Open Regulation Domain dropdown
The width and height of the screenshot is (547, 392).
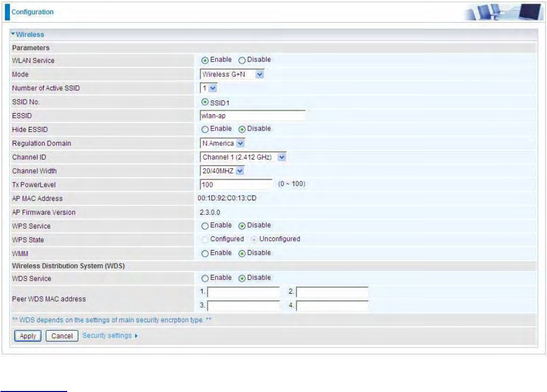click(222, 143)
